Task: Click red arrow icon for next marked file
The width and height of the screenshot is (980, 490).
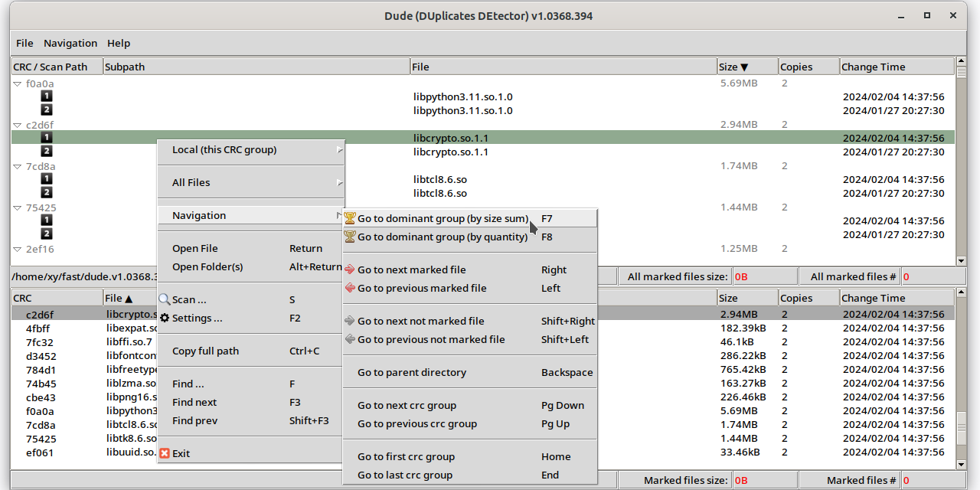Action: (350, 270)
